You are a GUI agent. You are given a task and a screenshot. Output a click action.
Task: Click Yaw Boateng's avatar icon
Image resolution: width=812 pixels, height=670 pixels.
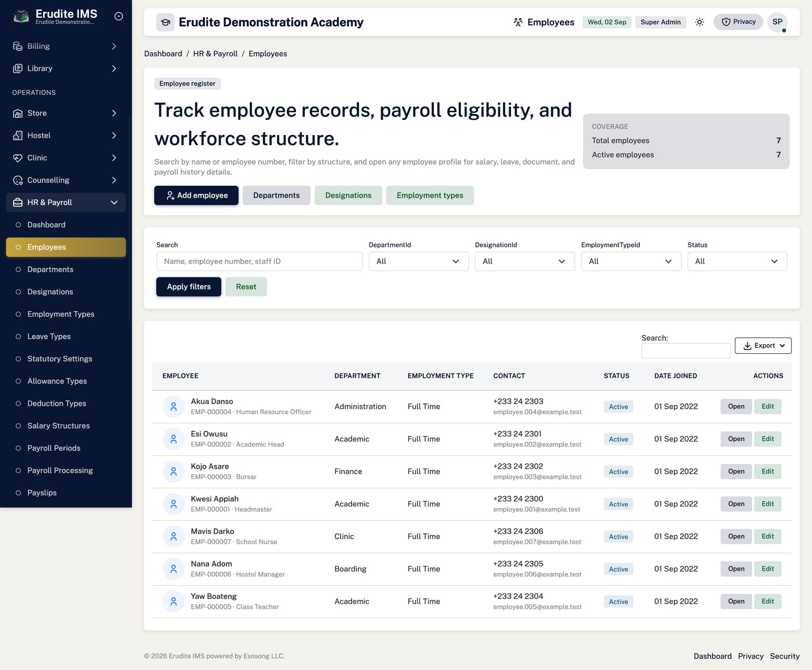pos(174,601)
